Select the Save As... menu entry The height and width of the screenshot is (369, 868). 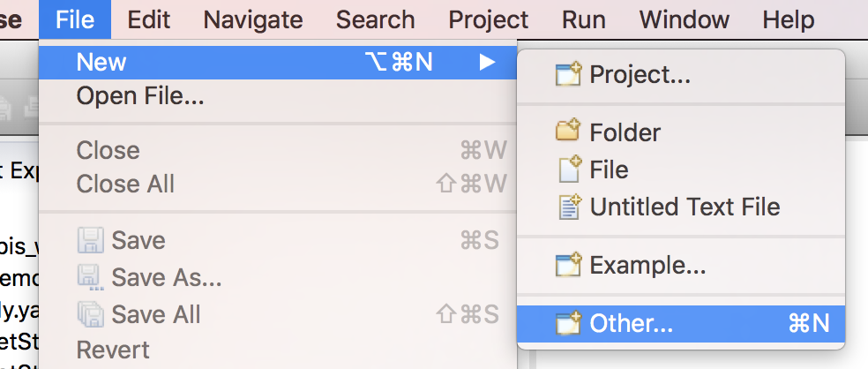[166, 277]
